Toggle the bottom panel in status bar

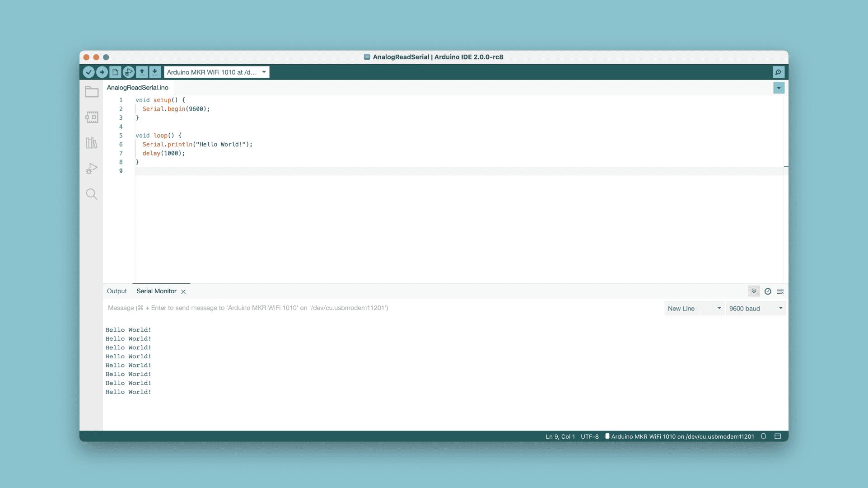pyautogui.click(x=778, y=436)
